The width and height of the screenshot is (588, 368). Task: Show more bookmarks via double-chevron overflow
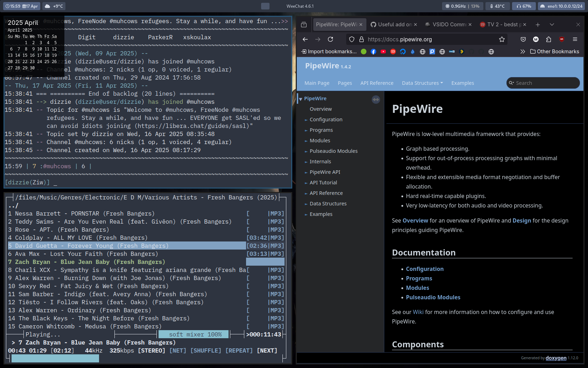pyautogui.click(x=523, y=52)
